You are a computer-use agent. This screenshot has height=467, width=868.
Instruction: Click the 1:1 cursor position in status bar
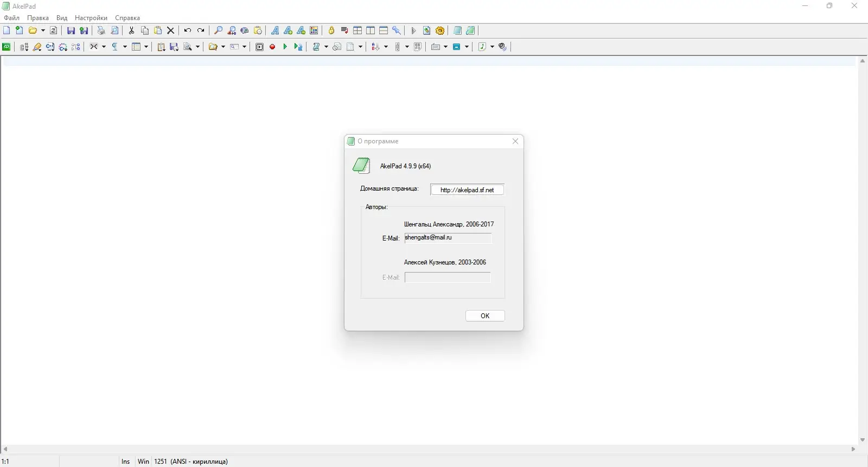[x=5, y=462]
